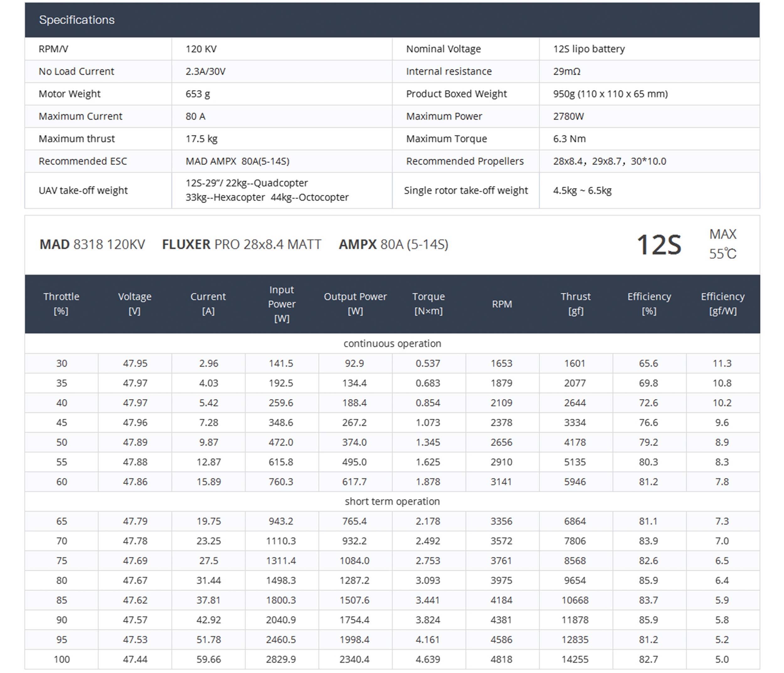Click the MAX 55℃ temperature label

coord(722,244)
